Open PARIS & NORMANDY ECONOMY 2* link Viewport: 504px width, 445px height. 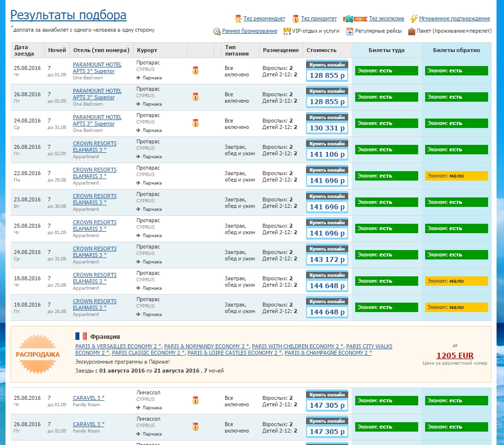pos(206,346)
